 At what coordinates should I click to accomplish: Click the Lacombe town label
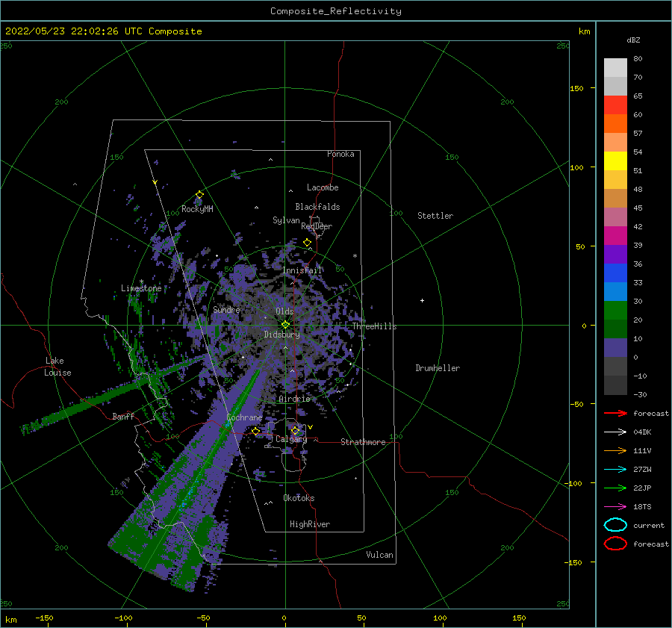(x=323, y=187)
